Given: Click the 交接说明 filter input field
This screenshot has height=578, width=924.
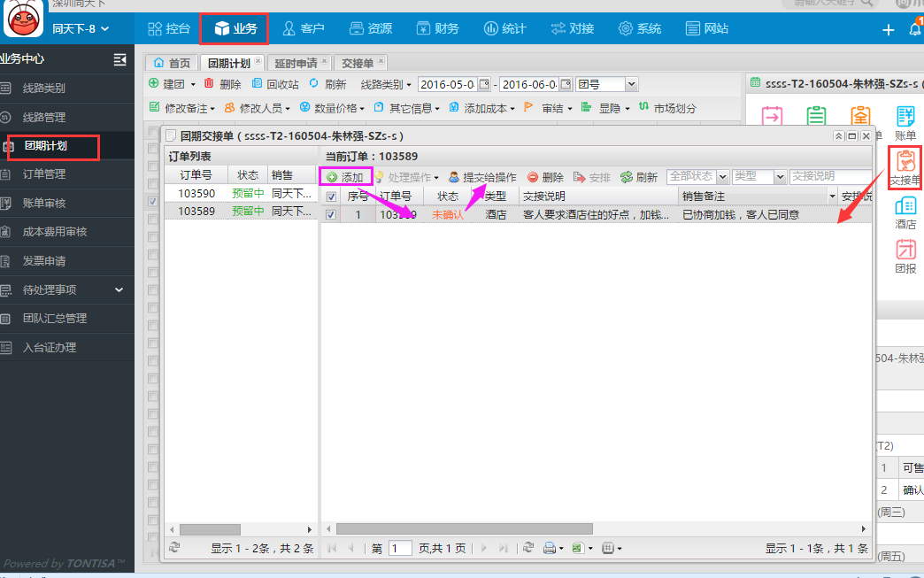Looking at the screenshot, I should (830, 176).
